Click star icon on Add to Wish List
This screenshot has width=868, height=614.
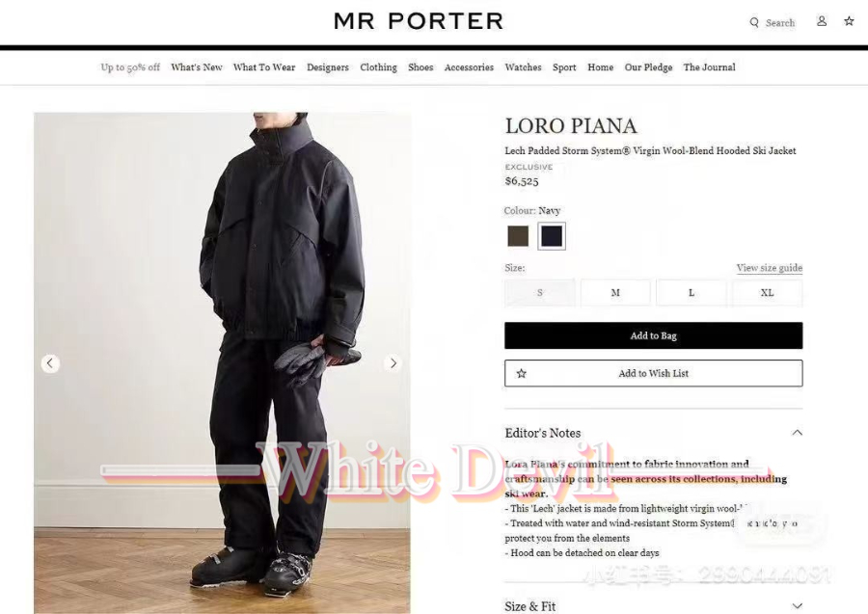click(521, 373)
